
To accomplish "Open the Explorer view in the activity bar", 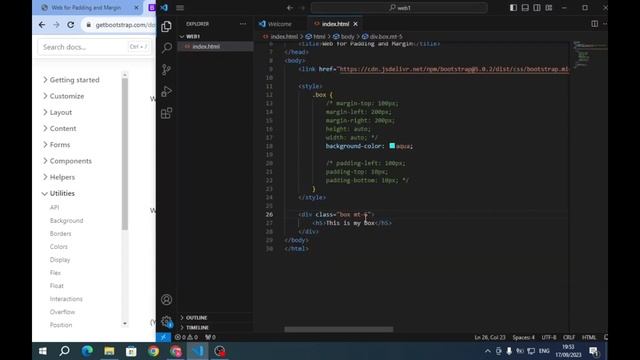I will point(166,27).
